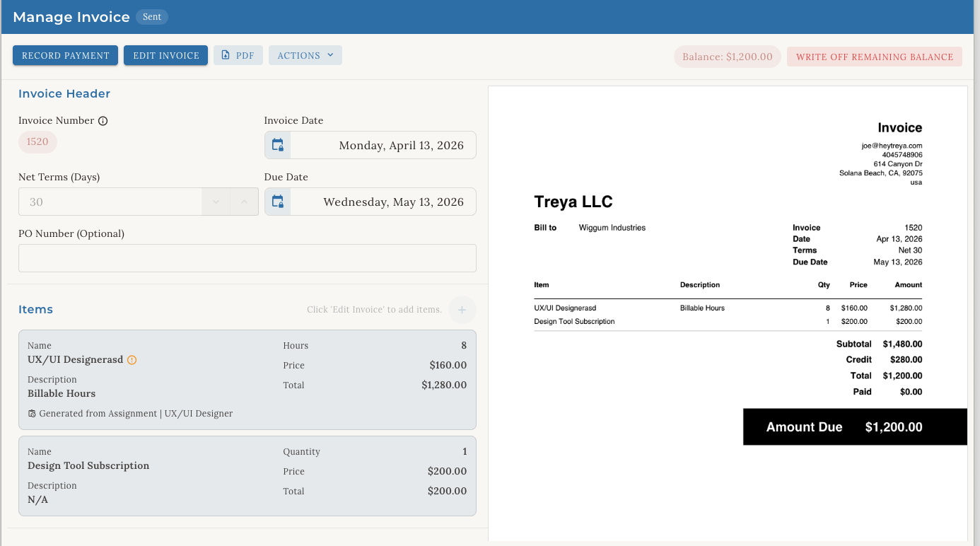Click the $160.00 price in item card
Viewport: 980px width, 546px height.
(x=448, y=366)
